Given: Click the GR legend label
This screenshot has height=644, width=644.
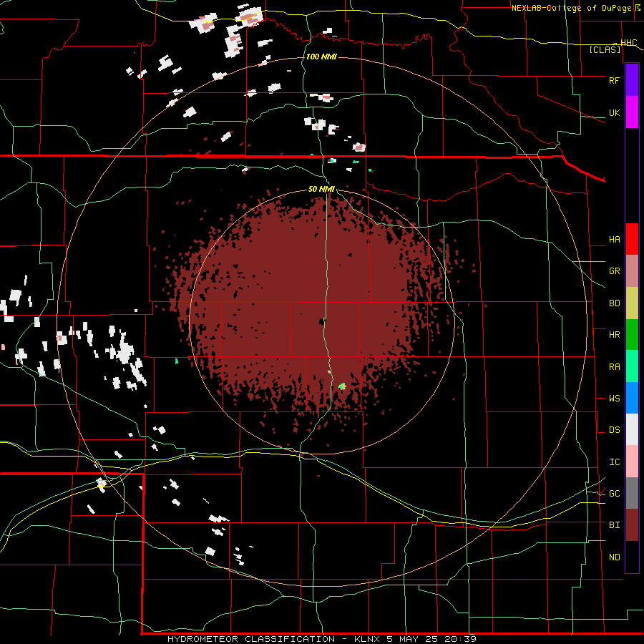Looking at the screenshot, I should tap(614, 271).
